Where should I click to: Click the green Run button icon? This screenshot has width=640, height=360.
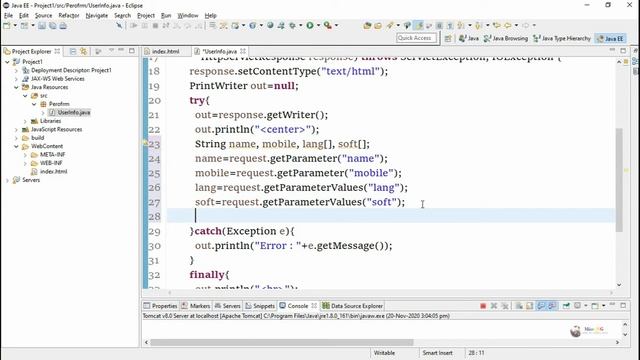click(x=310, y=25)
